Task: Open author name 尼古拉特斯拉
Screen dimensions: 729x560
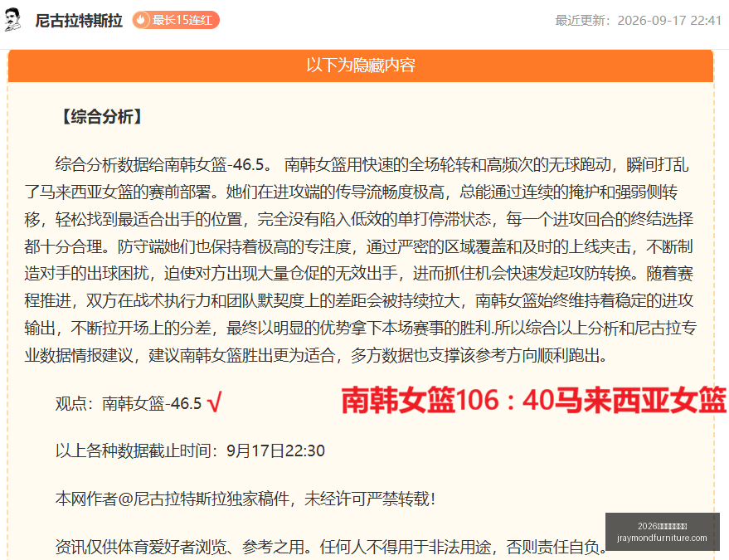Action: click(x=79, y=21)
